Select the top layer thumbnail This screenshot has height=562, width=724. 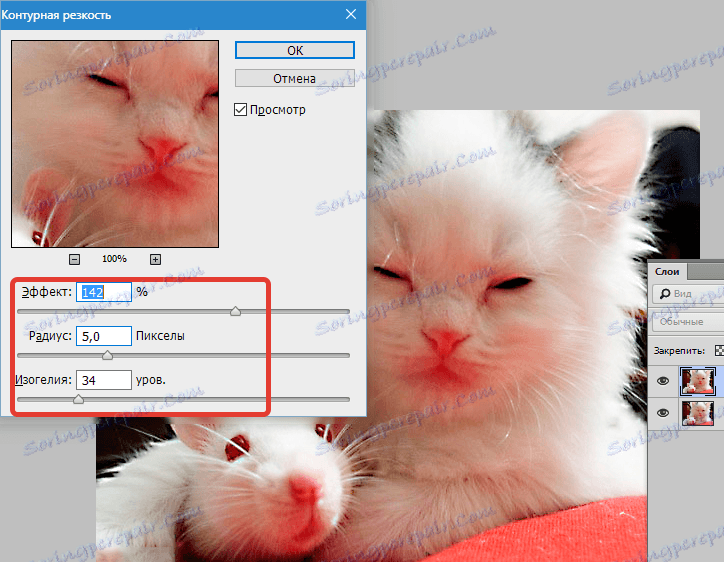tap(698, 381)
